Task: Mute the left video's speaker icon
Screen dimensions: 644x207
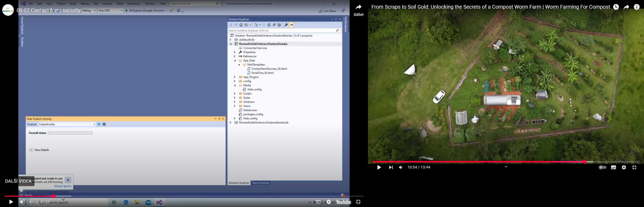Action: (x=23, y=202)
